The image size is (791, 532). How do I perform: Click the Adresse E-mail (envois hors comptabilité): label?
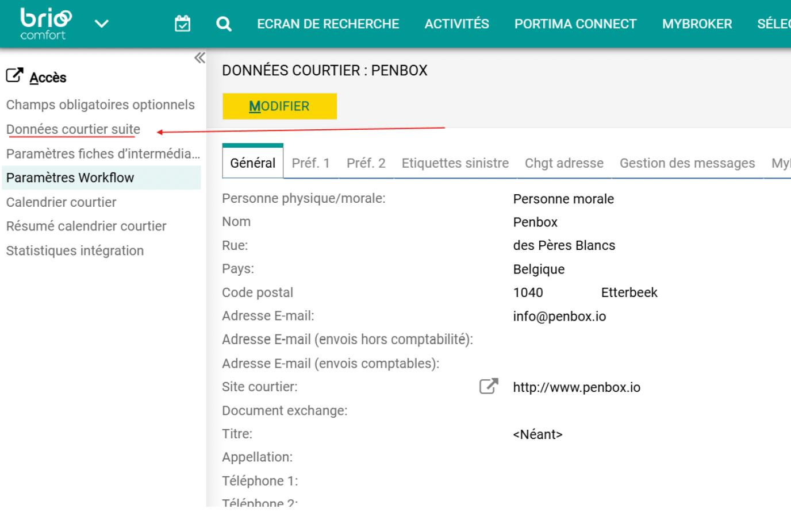(x=347, y=340)
